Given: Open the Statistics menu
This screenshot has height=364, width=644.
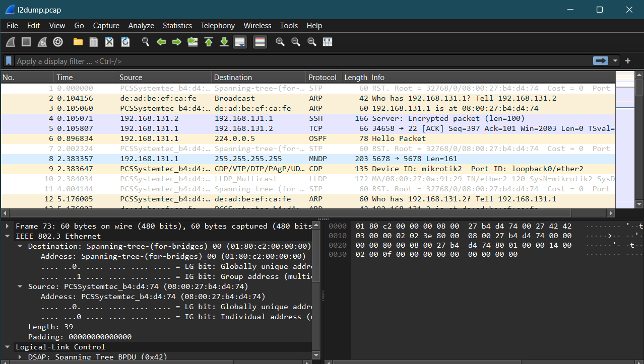Looking at the screenshot, I should (177, 26).
